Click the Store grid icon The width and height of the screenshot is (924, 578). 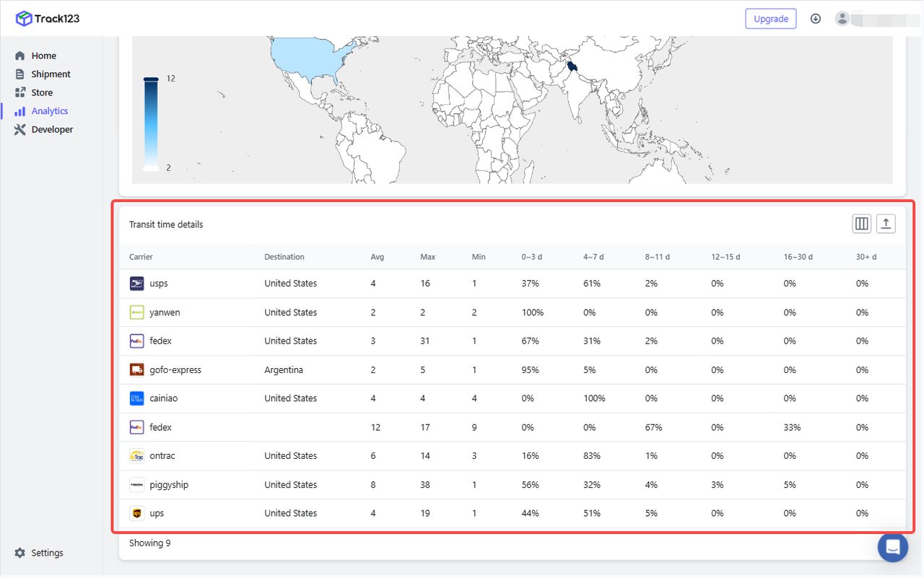click(20, 92)
